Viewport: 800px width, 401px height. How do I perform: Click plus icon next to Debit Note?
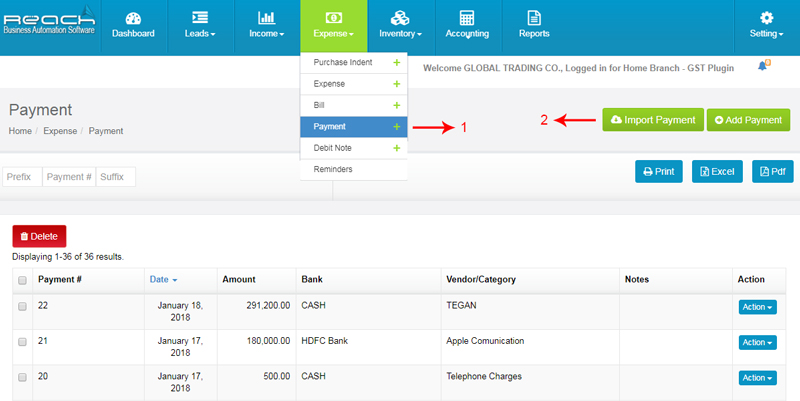point(396,148)
